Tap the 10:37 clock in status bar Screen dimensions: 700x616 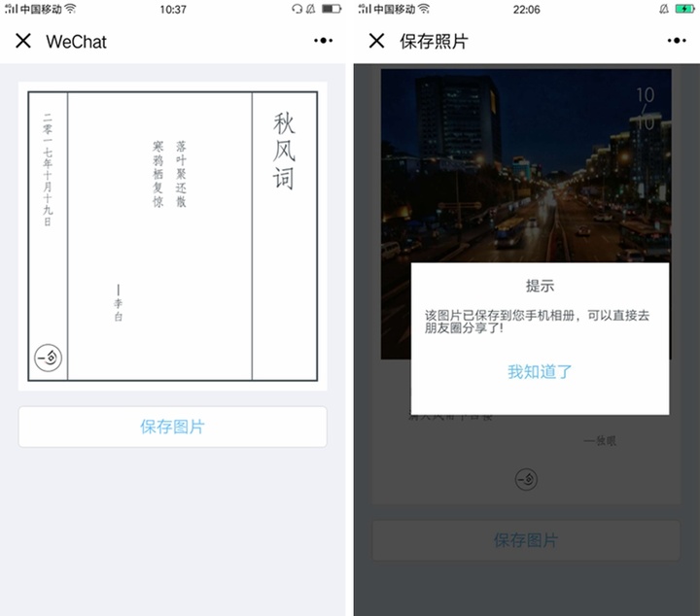[x=173, y=9]
